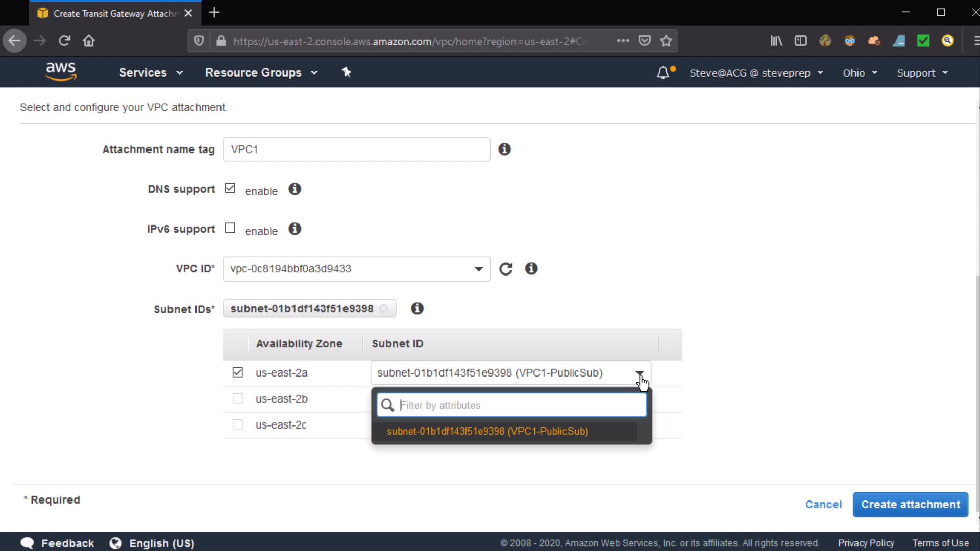
Task: Open the notifications bell icon
Action: pyautogui.click(x=663, y=73)
